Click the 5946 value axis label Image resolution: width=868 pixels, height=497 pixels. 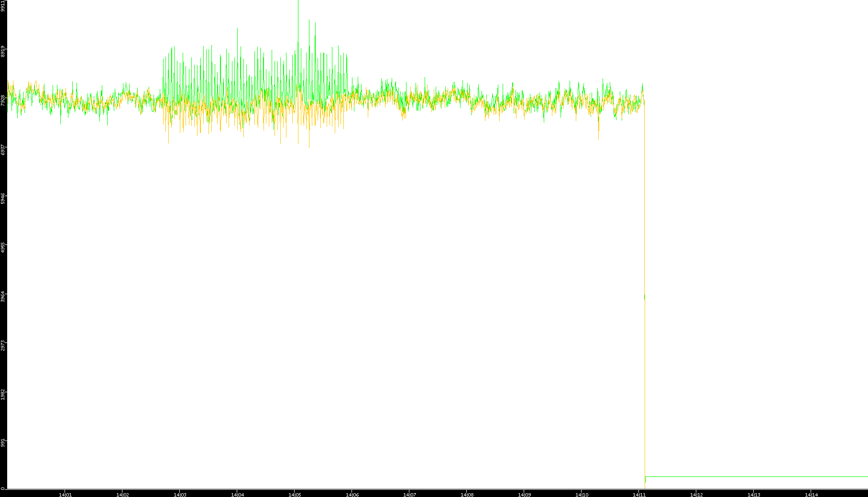click(3, 199)
